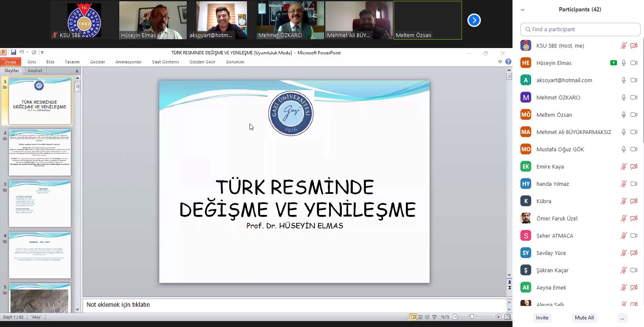Unmute KSU SBE host microphone
The height and width of the screenshot is (327, 644).
pyautogui.click(x=624, y=46)
